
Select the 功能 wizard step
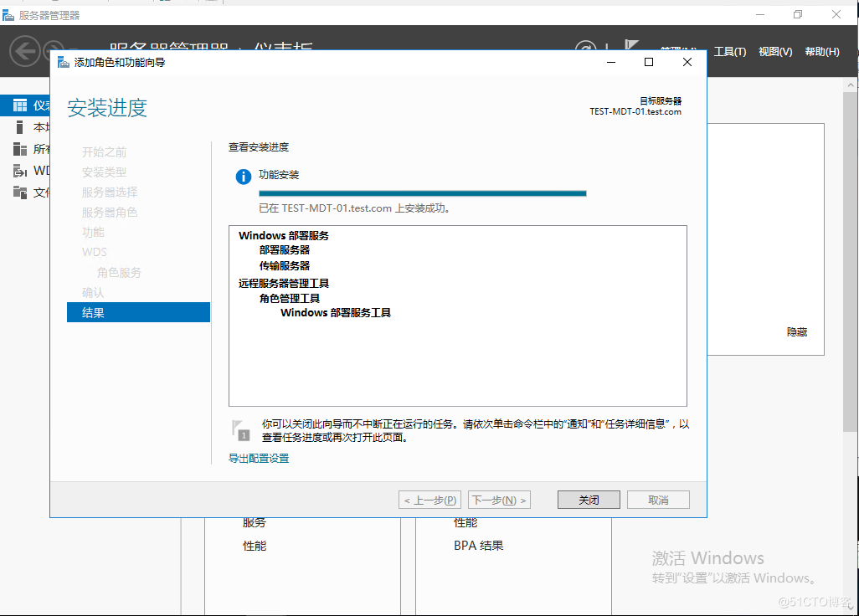[x=93, y=232]
